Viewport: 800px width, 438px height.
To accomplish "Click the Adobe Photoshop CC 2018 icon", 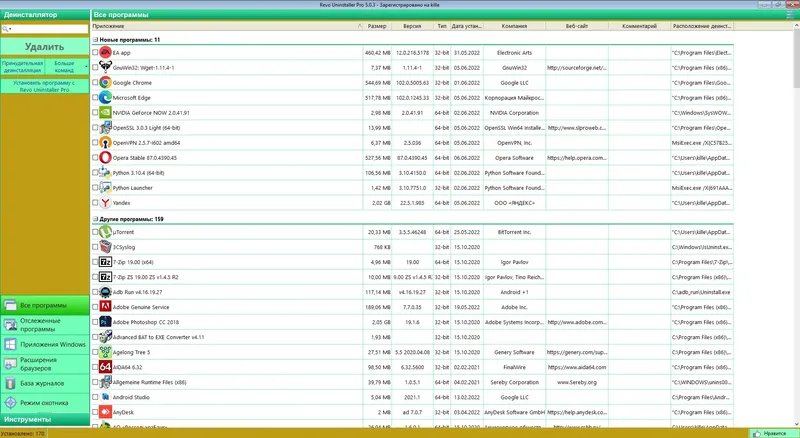I will click(105, 322).
